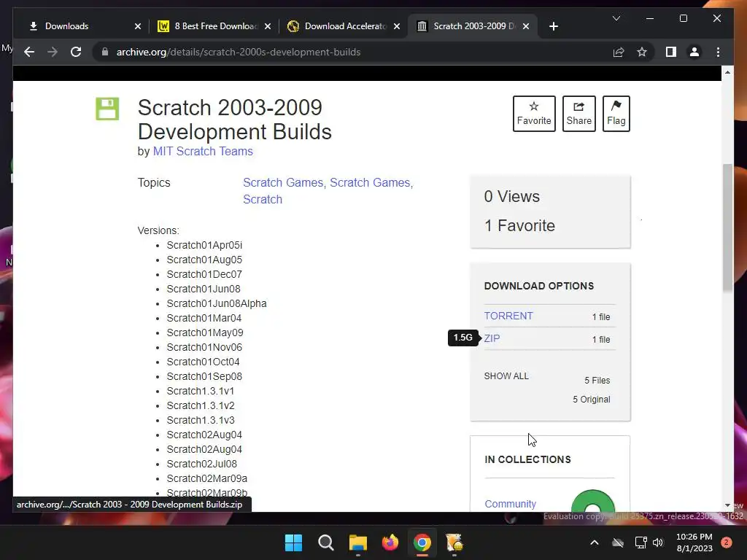The height and width of the screenshot is (560, 747).
Task: Click SHOW ALL download files
Action: 506,376
